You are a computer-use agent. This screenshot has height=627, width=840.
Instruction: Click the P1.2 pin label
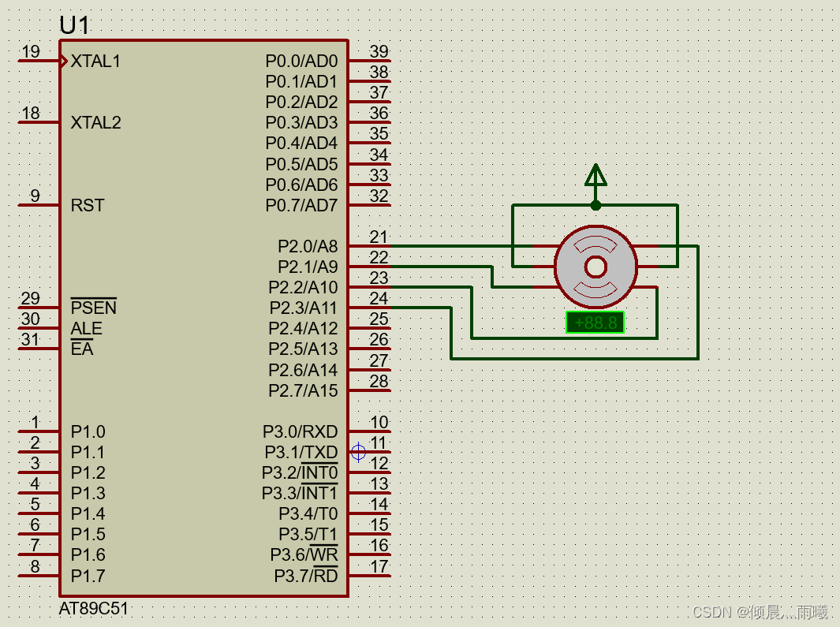tap(88, 472)
